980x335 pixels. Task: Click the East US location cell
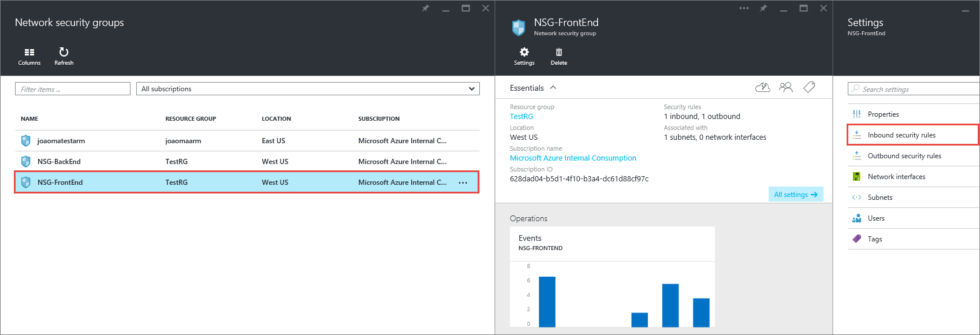pos(273,140)
